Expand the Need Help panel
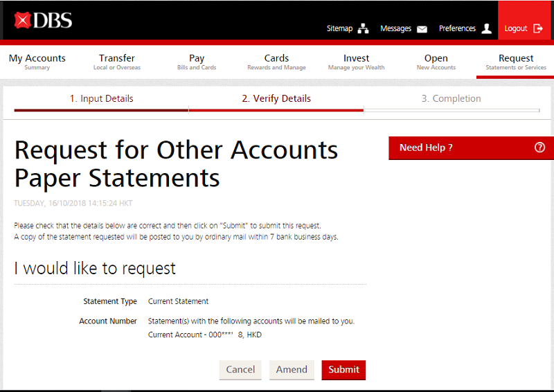 (x=426, y=148)
